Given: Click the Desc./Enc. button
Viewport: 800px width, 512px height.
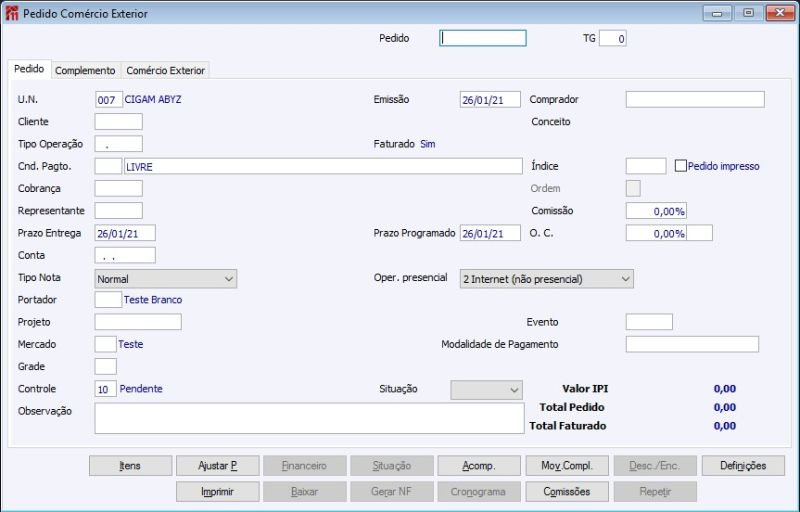Looking at the screenshot, I should point(655,466).
